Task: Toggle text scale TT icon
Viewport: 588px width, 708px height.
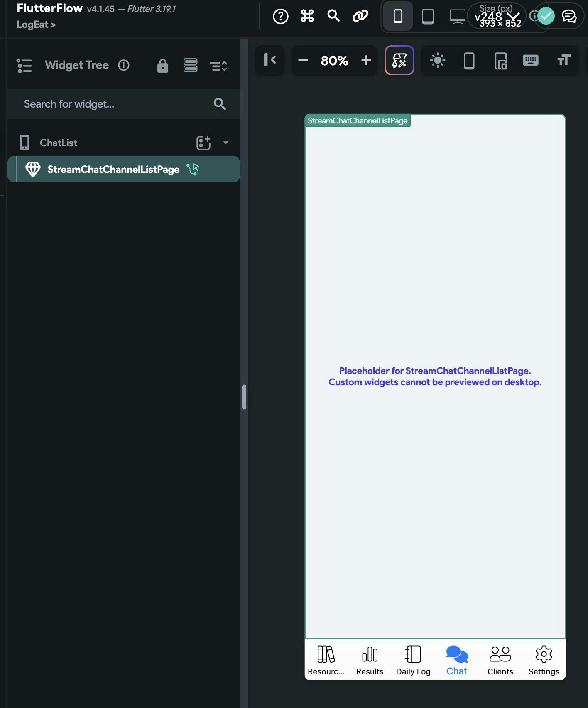Action: tap(563, 60)
